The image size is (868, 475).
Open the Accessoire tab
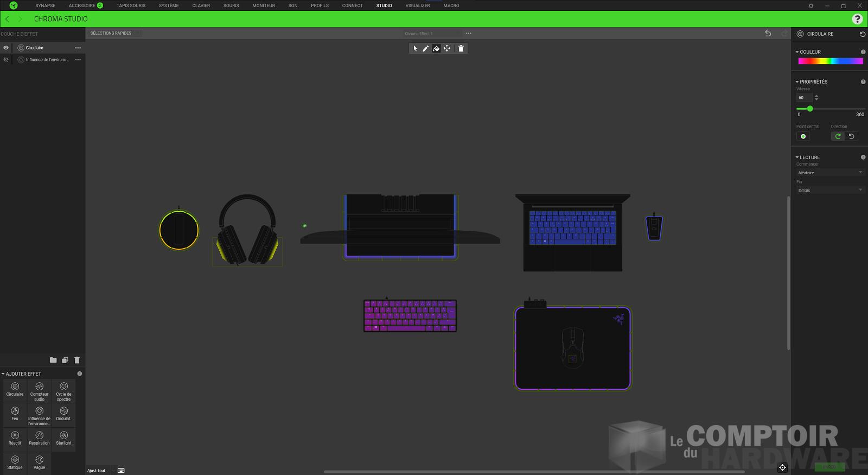pos(86,5)
